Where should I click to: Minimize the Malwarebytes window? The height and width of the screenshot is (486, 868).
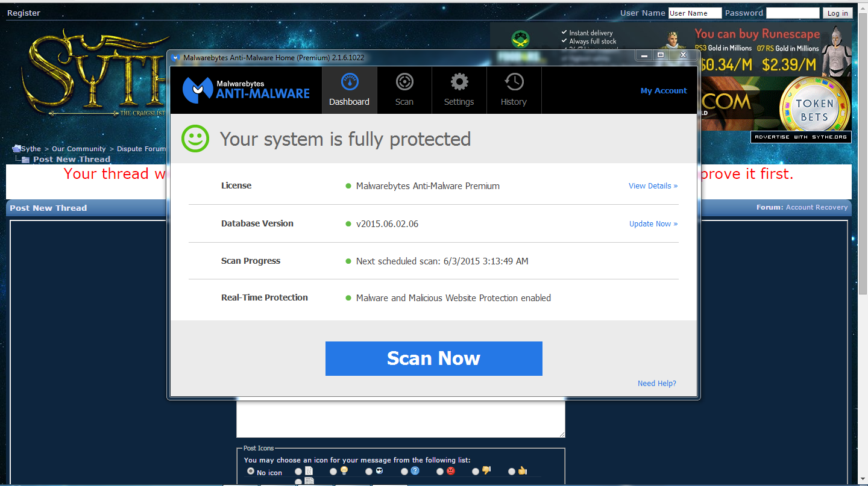pyautogui.click(x=644, y=55)
